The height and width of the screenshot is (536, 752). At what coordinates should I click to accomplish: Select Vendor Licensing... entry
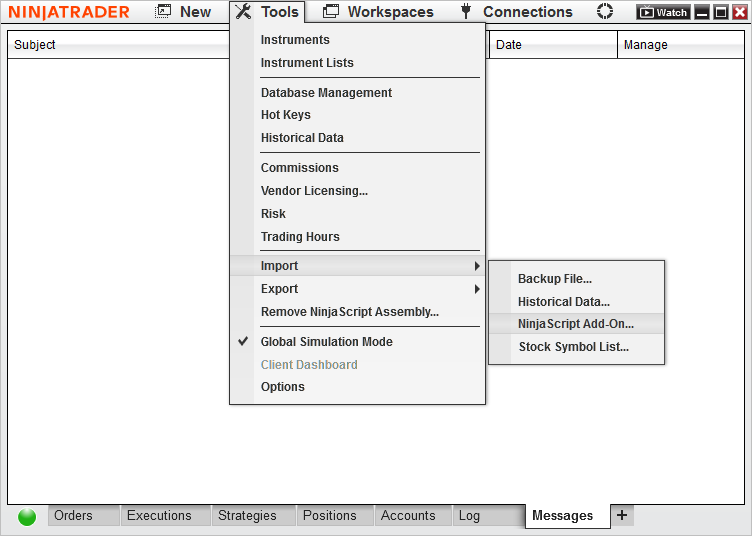(314, 191)
